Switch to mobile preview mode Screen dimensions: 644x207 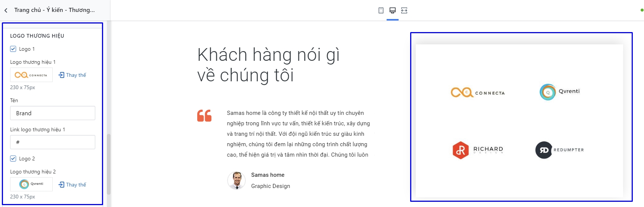[x=381, y=10]
